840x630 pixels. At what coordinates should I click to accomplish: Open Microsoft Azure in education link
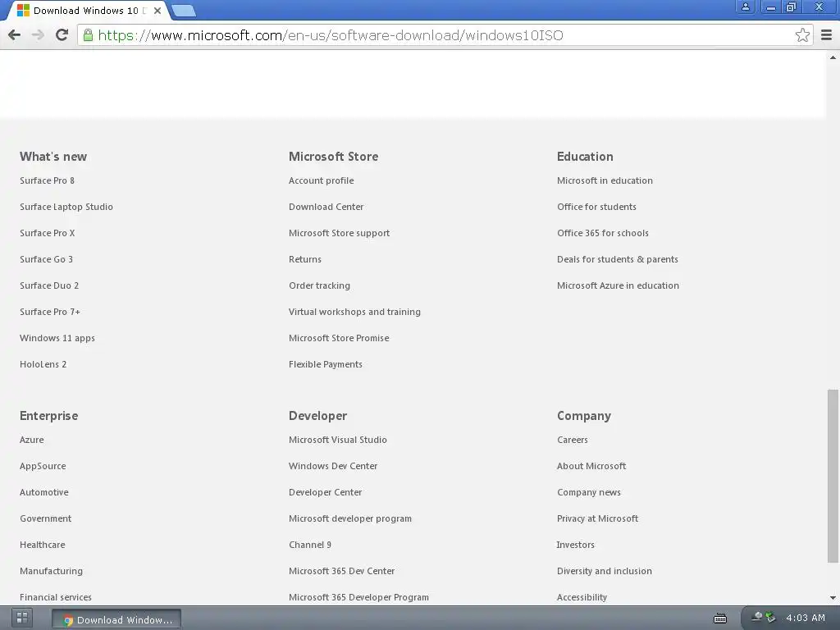point(619,285)
